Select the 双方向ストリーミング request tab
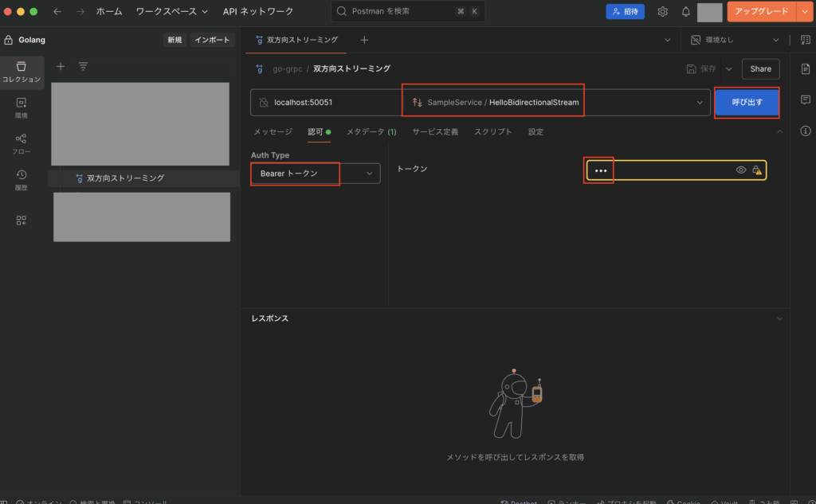This screenshot has height=504, width=816. coord(296,40)
